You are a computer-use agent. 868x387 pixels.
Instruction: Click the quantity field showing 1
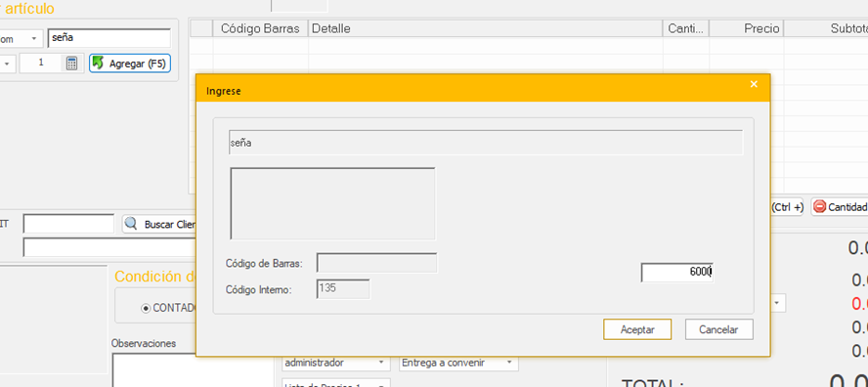(41, 64)
